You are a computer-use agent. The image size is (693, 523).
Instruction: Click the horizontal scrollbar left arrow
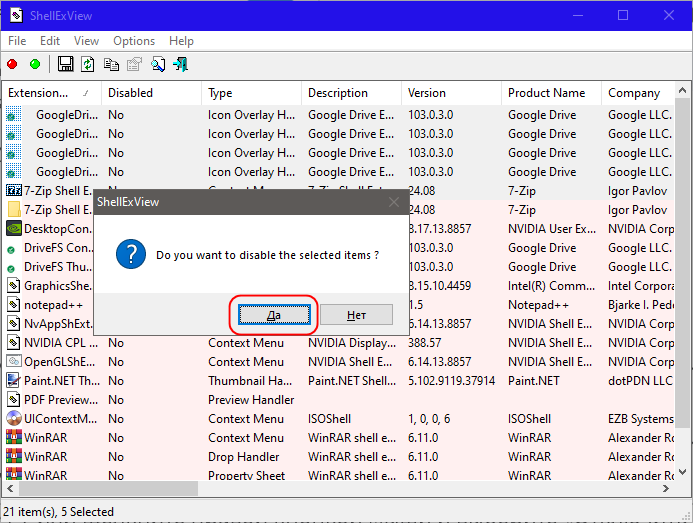(x=10, y=489)
